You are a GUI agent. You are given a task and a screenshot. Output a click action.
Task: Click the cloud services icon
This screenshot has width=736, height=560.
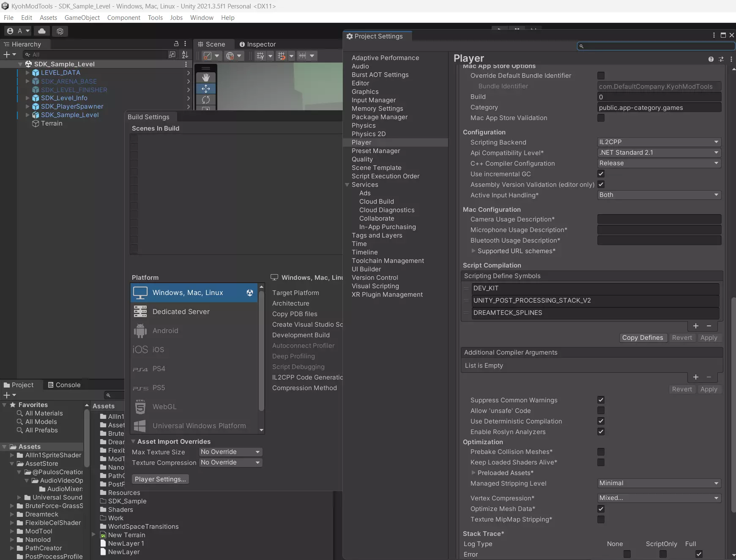point(42,31)
